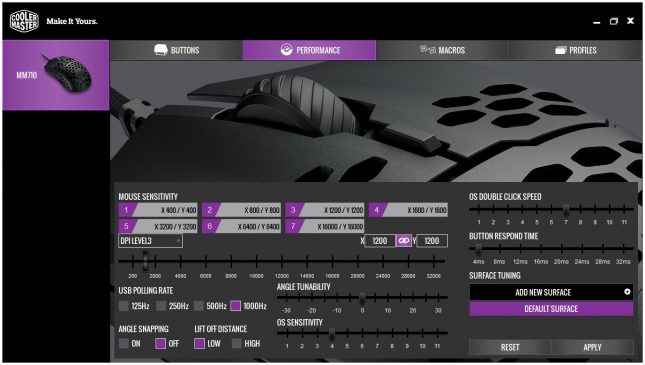Select DPI level 4 X1600 / Y1600

(x=408, y=210)
